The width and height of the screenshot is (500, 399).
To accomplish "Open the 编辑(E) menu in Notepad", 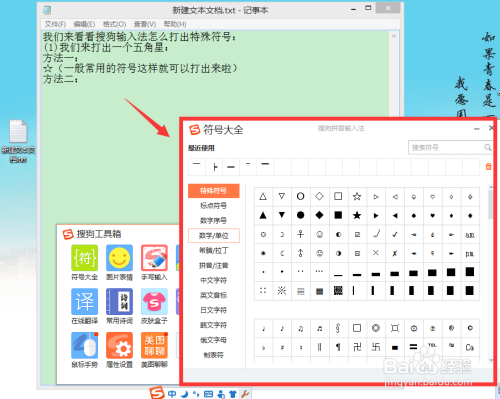I will coord(84,24).
